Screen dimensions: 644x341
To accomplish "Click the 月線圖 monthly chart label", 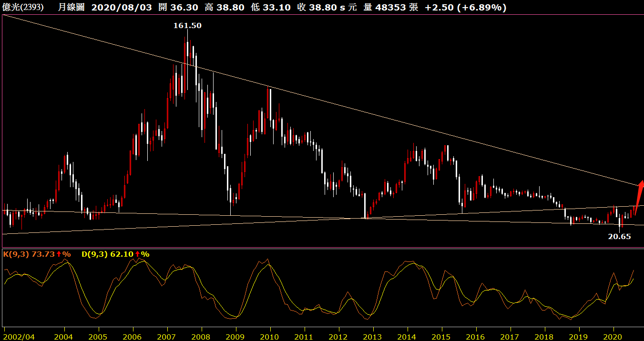I will point(71,7).
